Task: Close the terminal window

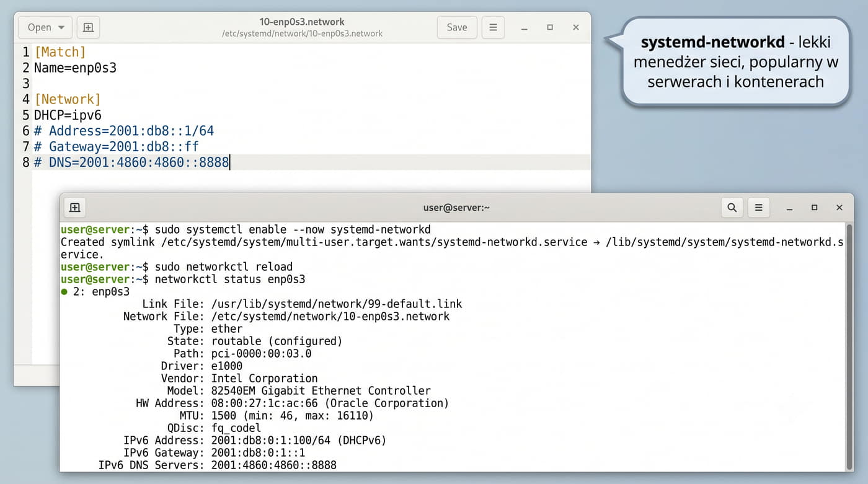Action: [x=839, y=208]
